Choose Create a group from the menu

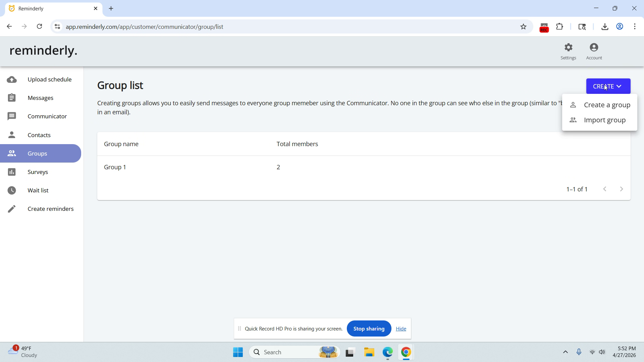600,105
